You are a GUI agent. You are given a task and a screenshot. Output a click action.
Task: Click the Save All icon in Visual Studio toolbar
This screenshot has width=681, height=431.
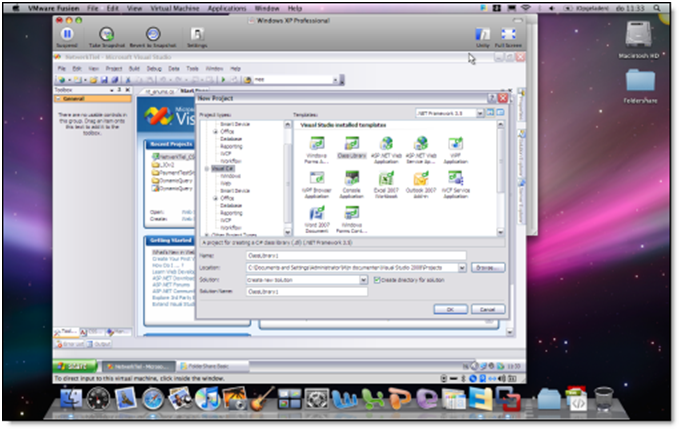click(x=114, y=80)
